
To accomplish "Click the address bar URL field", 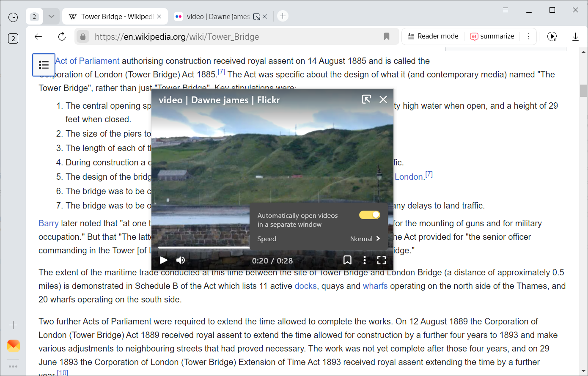I will 233,37.
